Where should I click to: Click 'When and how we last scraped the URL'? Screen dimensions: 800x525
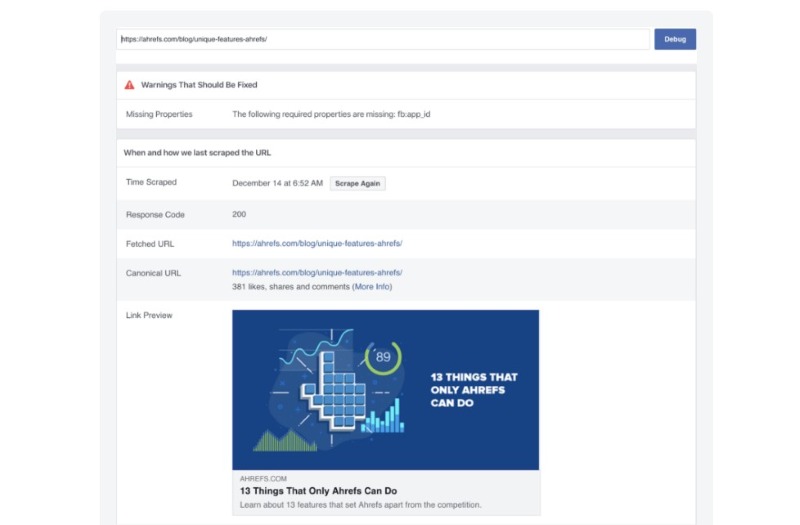[197, 153]
